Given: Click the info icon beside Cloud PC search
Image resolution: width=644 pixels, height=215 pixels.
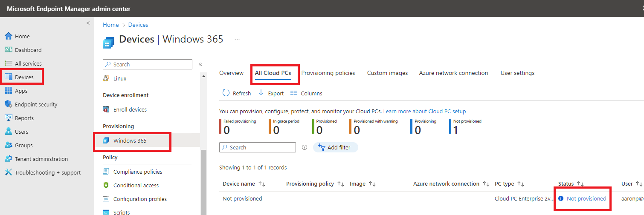Looking at the screenshot, I should point(305,147).
